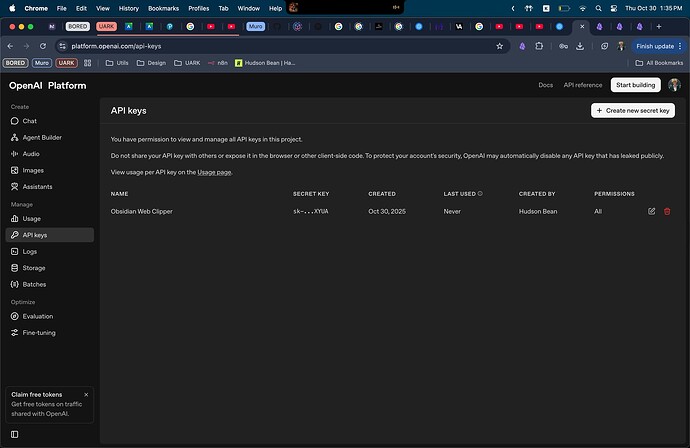Open the File menu
The height and width of the screenshot is (448, 690).
62,8
